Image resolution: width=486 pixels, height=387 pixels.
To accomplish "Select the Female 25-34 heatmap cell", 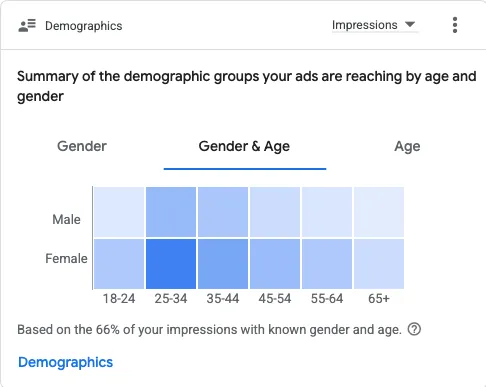I will tap(171, 264).
